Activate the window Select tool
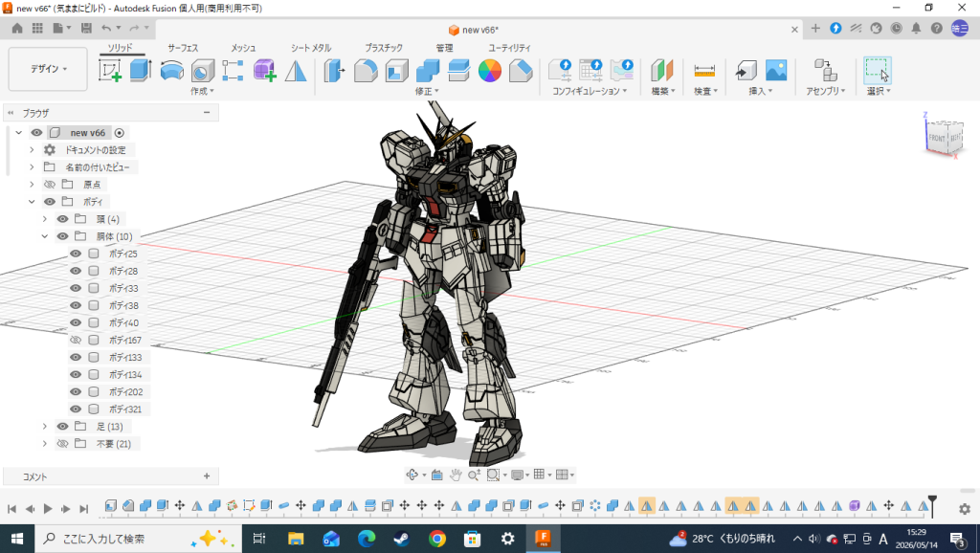 click(878, 70)
